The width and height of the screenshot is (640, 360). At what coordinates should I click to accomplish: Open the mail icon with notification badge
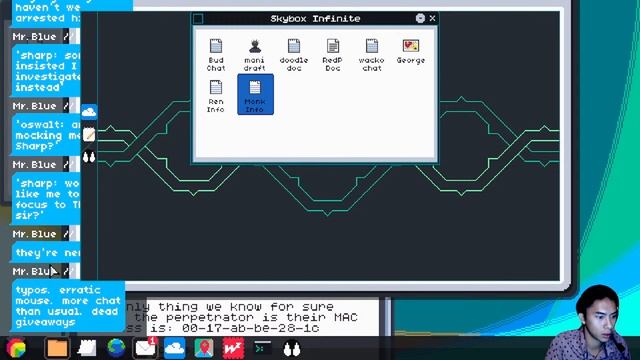[146, 348]
